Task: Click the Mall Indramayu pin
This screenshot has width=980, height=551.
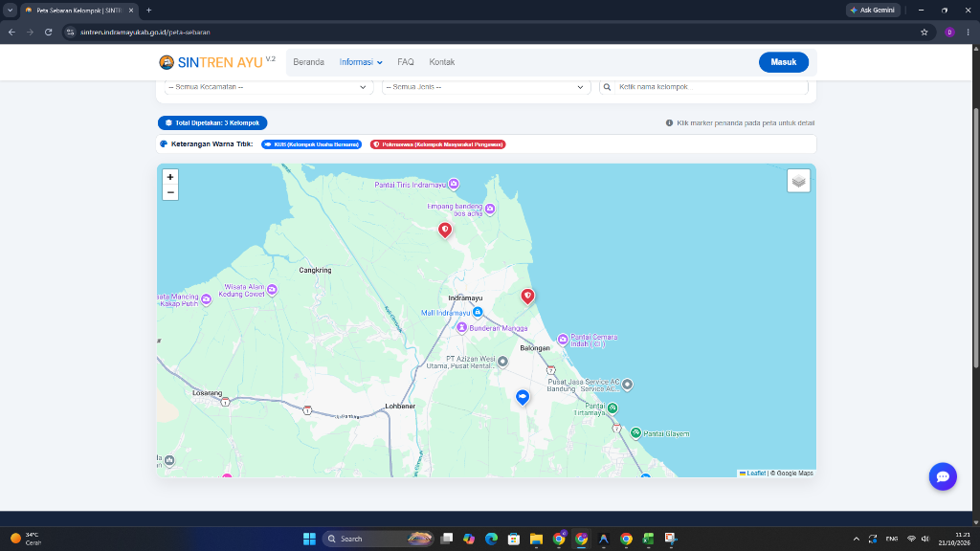Action: [478, 312]
